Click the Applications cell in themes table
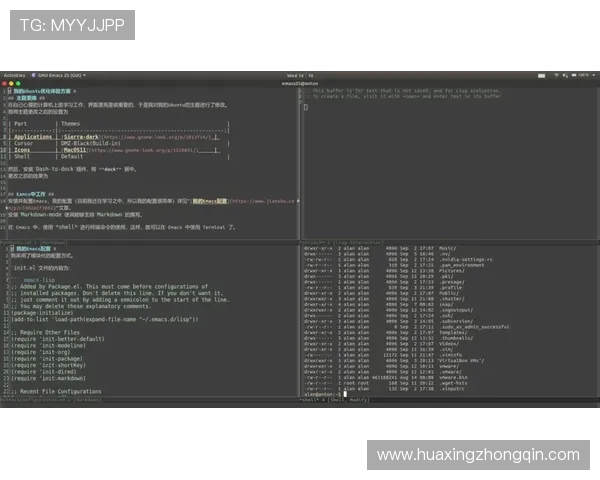The image size is (600, 480). pos(33,134)
